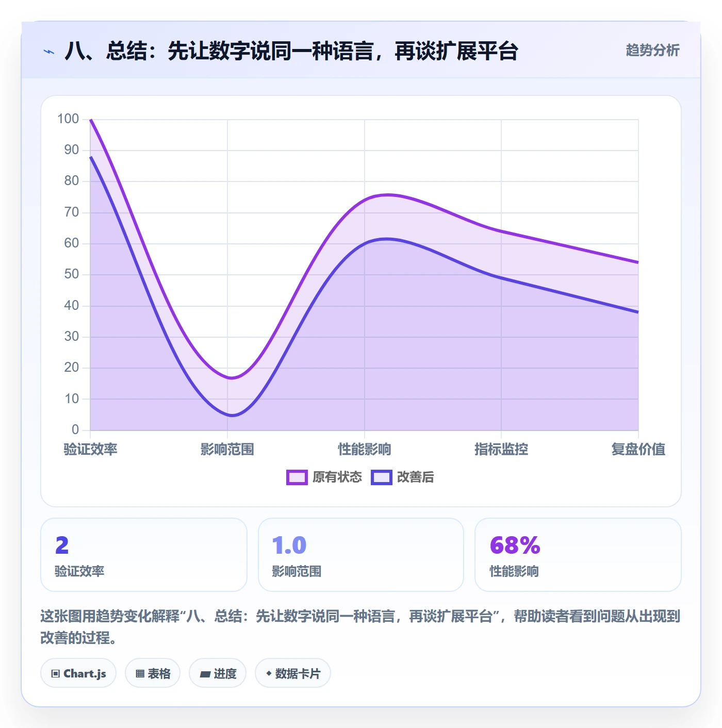
Task: Toggle the 原有状态 legend swatch
Action: point(297,477)
